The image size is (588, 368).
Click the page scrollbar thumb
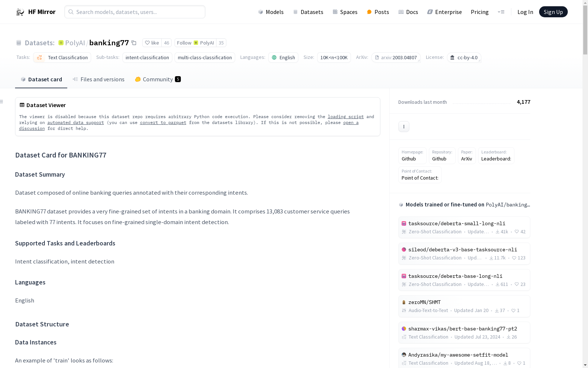tap(585, 31)
